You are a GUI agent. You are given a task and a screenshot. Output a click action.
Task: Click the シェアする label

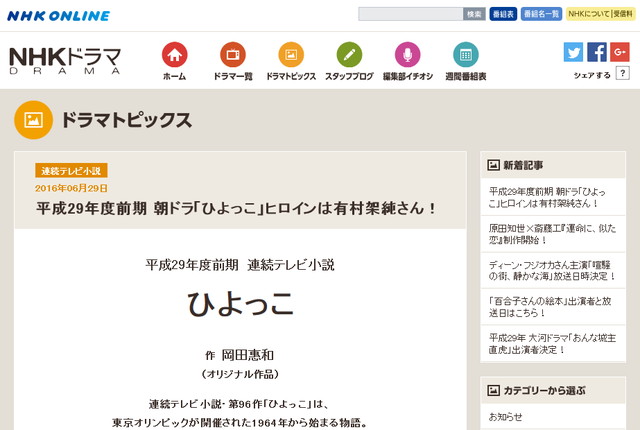[592, 75]
